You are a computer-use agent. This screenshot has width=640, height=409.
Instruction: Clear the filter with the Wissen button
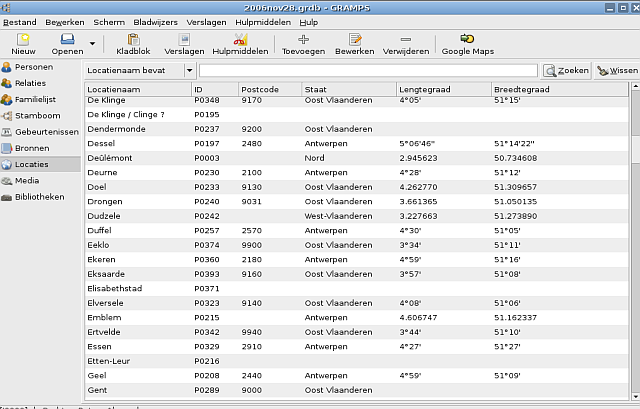(616, 71)
